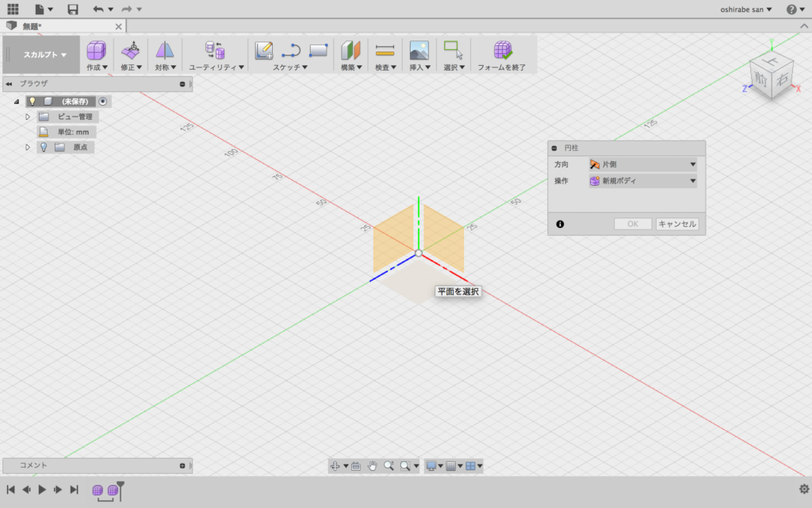This screenshot has width=812, height=508.
Task: Select the 無題* document tab
Action: [63, 26]
